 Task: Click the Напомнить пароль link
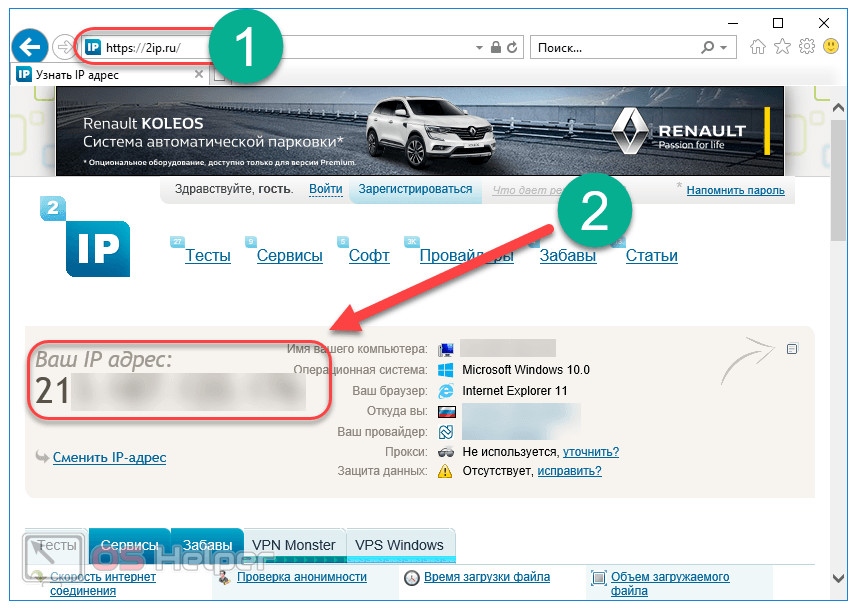[x=735, y=190]
